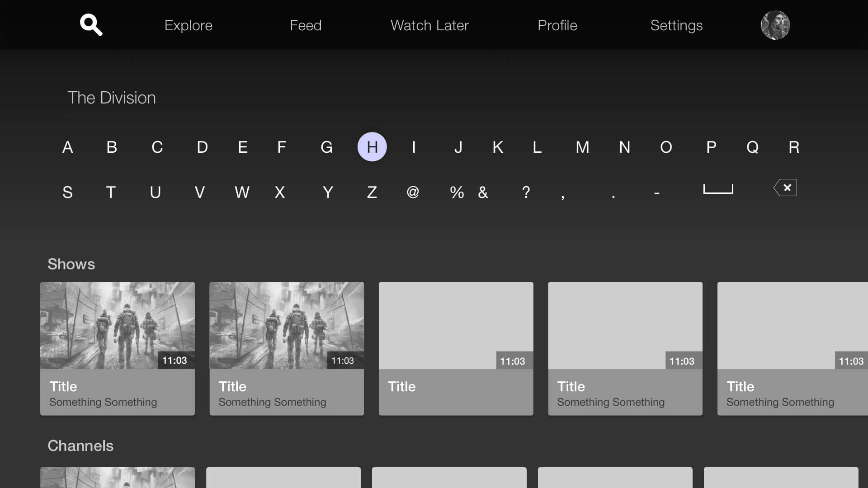Open the show card with no subtitle
This screenshot has height=488, width=868.
tap(456, 348)
